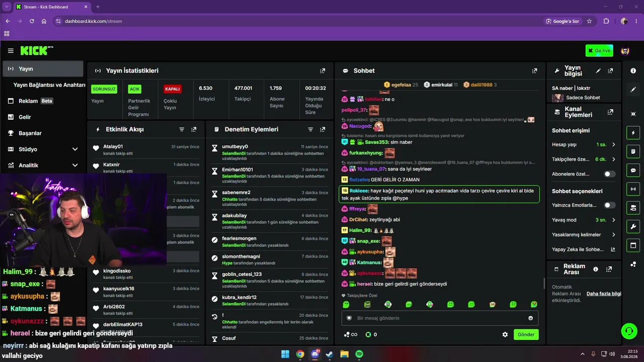Image resolution: width=644 pixels, height=362 pixels.
Task: Pop out the Etkinlik Akışı panel
Action: 194,129
